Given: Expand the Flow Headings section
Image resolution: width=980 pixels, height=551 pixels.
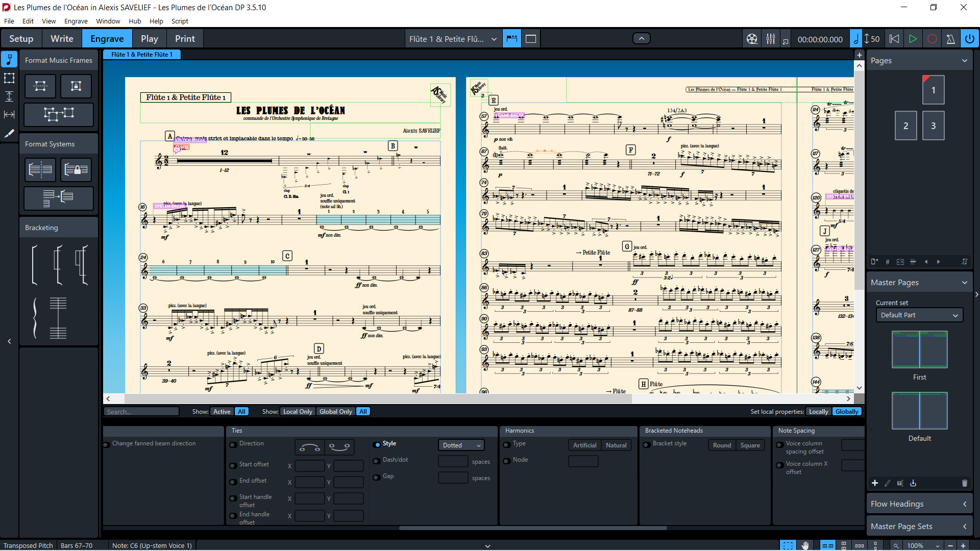Looking at the screenshot, I should click(x=964, y=504).
